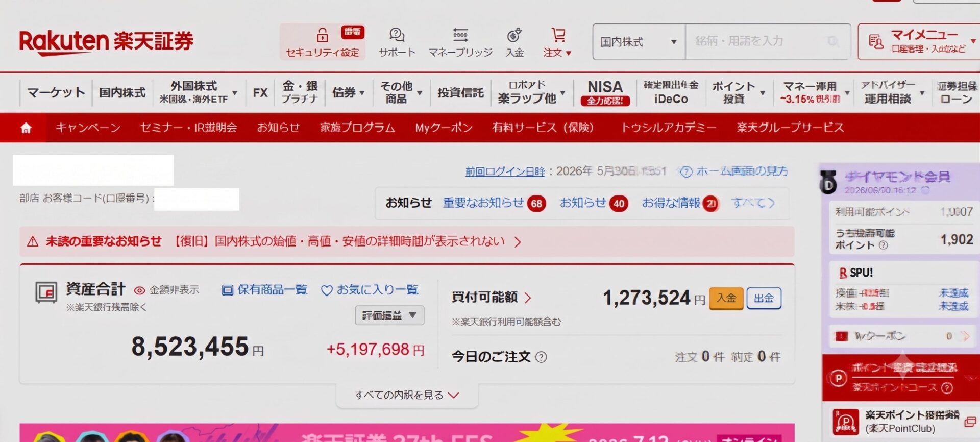Click the 楽天PointClub icon

point(845,422)
